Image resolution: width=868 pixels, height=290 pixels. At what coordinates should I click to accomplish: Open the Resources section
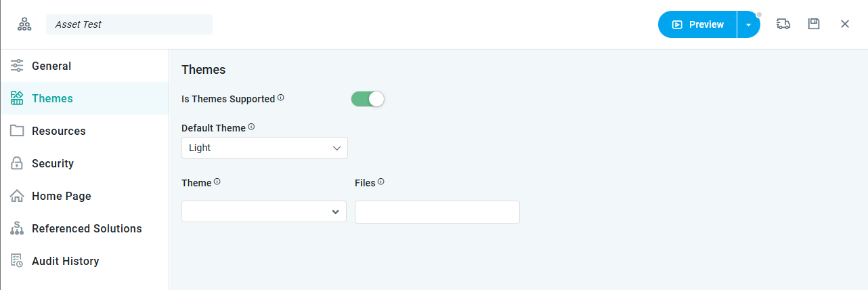click(x=58, y=131)
